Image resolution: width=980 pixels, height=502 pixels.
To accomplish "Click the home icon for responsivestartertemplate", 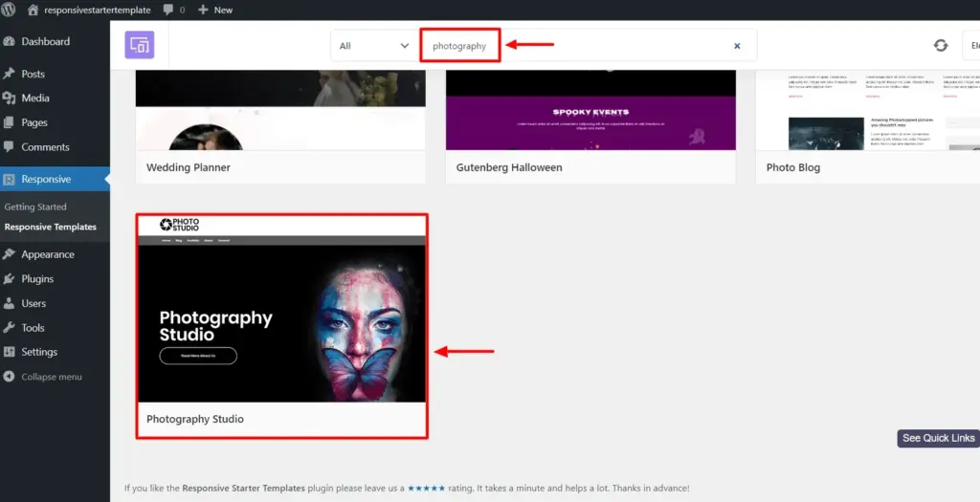I will click(x=33, y=10).
